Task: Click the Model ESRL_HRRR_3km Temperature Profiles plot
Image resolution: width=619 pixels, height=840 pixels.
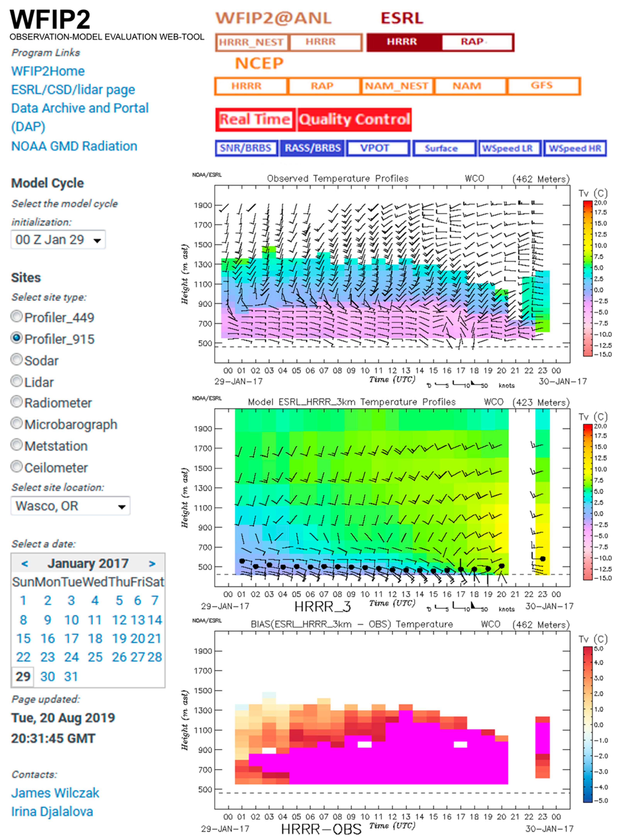Action: pyautogui.click(x=392, y=497)
